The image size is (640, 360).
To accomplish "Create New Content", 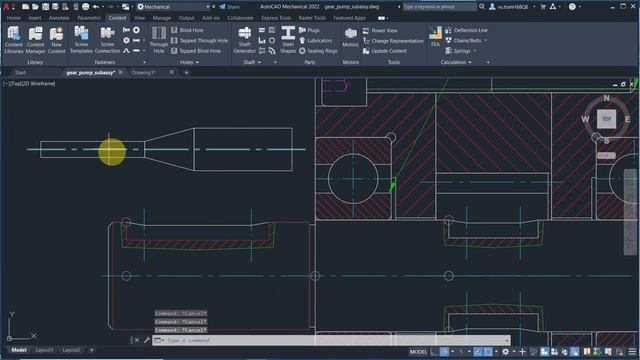I will point(56,40).
